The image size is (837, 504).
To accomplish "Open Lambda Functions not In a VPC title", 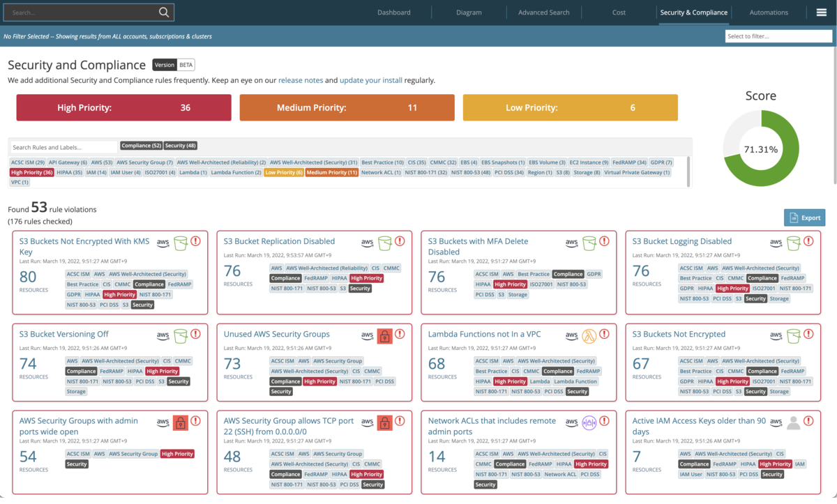I will (x=484, y=334).
